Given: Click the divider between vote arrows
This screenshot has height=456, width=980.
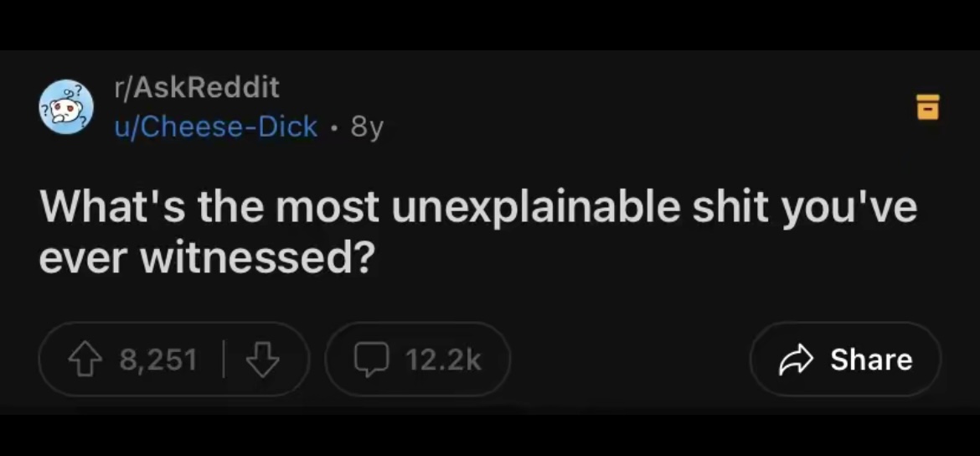Looking at the screenshot, I should coord(224,360).
